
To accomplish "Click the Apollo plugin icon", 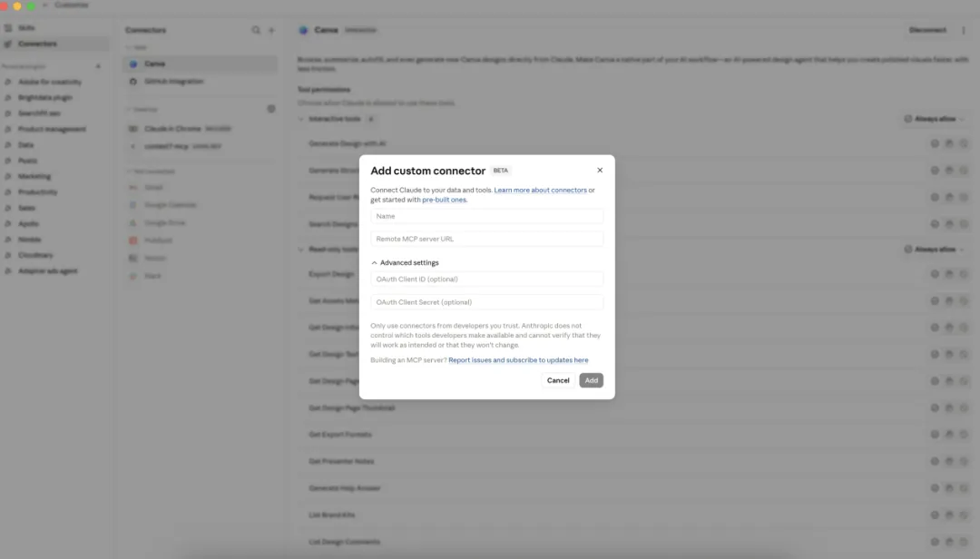I will click(8, 223).
